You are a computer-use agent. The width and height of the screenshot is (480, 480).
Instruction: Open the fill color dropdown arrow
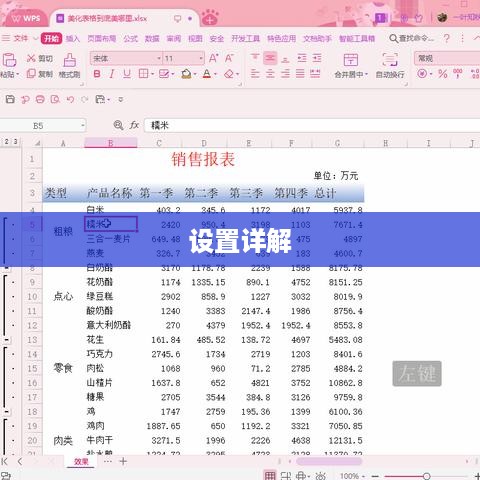pyautogui.click(x=195, y=74)
